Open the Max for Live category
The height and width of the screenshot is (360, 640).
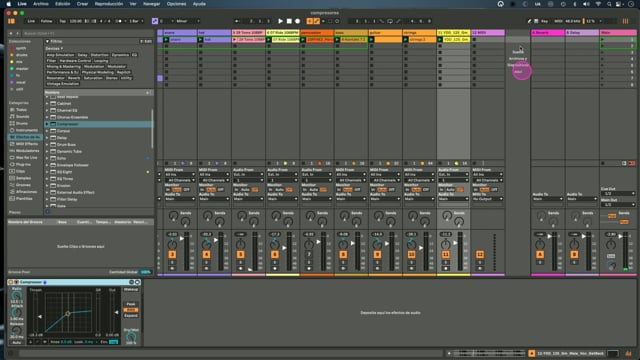click(x=26, y=158)
